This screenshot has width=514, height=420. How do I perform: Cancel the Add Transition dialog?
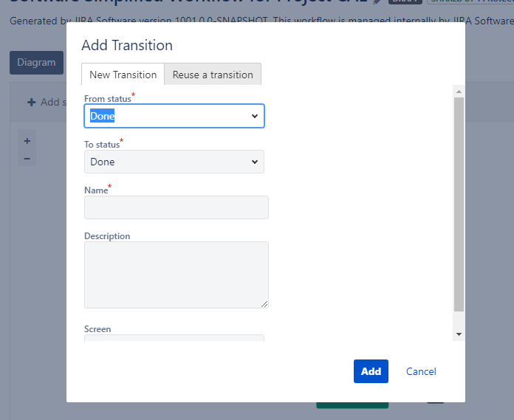pos(421,371)
